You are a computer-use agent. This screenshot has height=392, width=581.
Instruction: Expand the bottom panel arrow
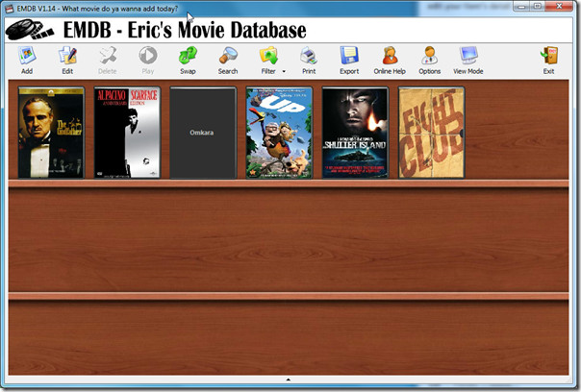click(x=288, y=380)
